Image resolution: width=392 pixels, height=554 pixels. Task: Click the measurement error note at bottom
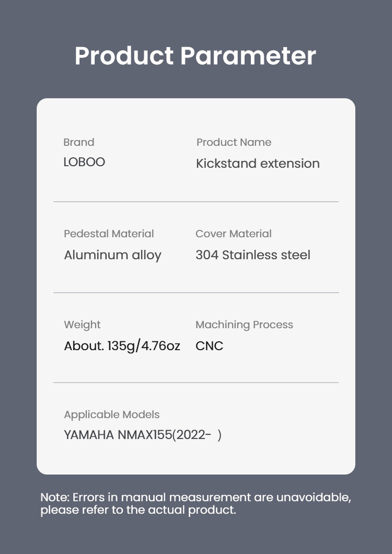point(195,504)
